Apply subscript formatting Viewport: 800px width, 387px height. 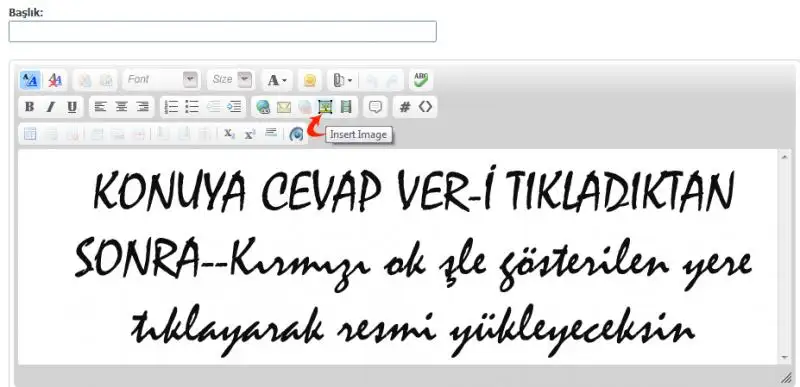click(x=230, y=134)
